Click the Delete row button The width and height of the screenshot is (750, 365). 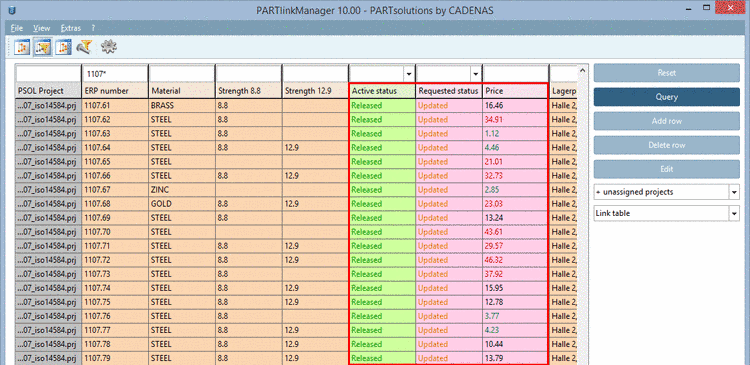pyautogui.click(x=667, y=145)
